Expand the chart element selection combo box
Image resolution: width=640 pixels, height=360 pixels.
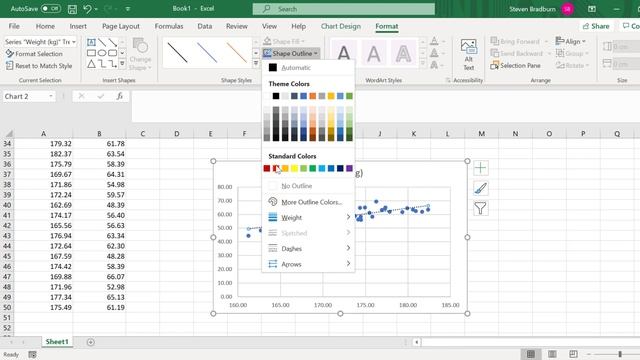point(73,42)
